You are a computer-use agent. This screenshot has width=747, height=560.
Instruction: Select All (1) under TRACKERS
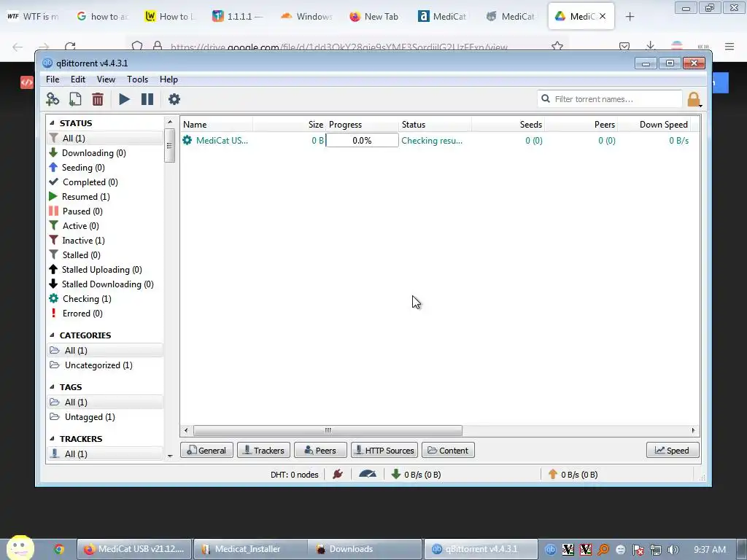click(105, 454)
